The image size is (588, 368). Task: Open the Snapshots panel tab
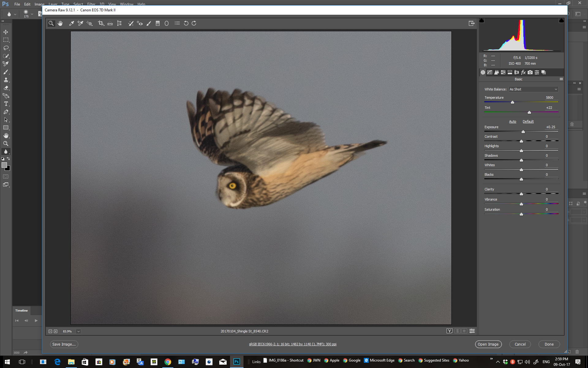click(544, 72)
